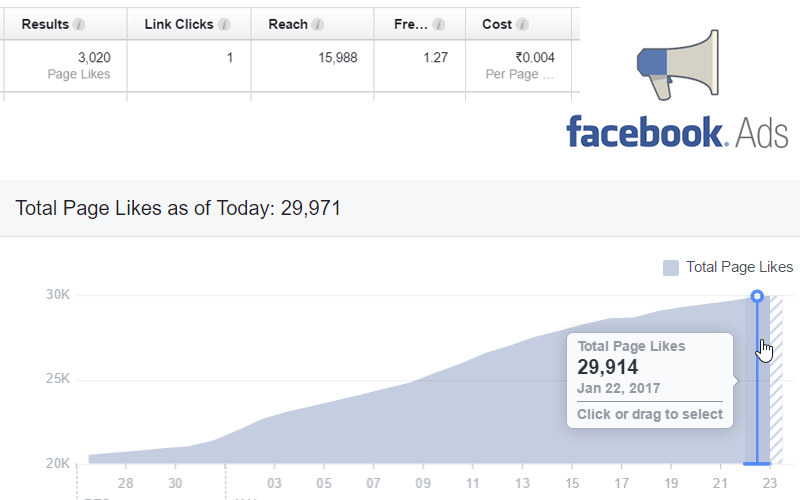
Task: Click the info icon next to Results
Action: tap(79, 24)
